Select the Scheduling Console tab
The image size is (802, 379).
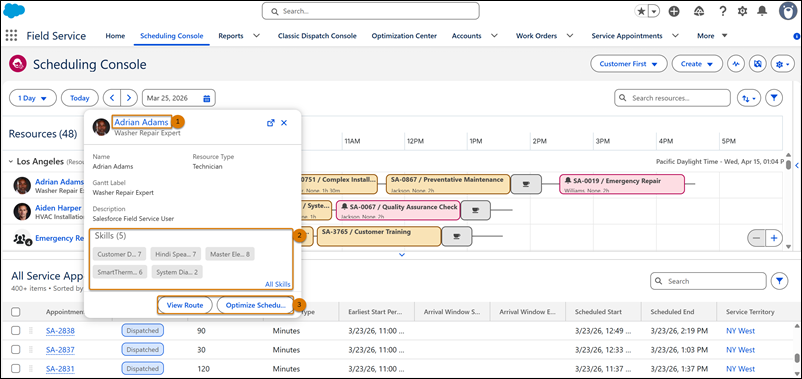click(171, 36)
